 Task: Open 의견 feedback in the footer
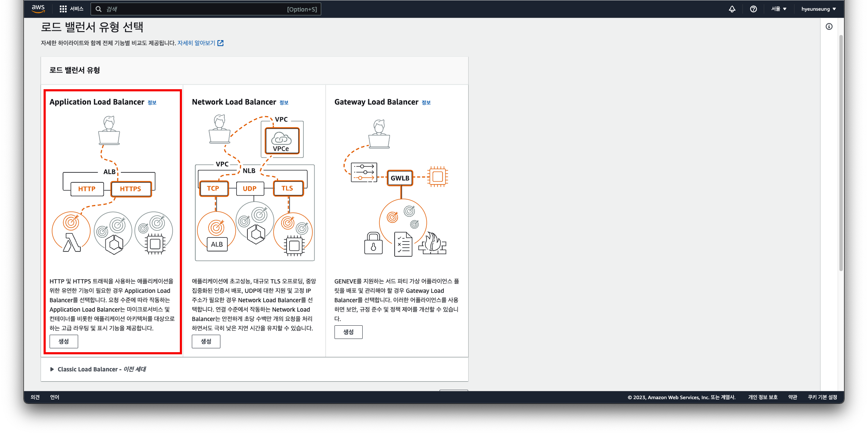coord(35,397)
